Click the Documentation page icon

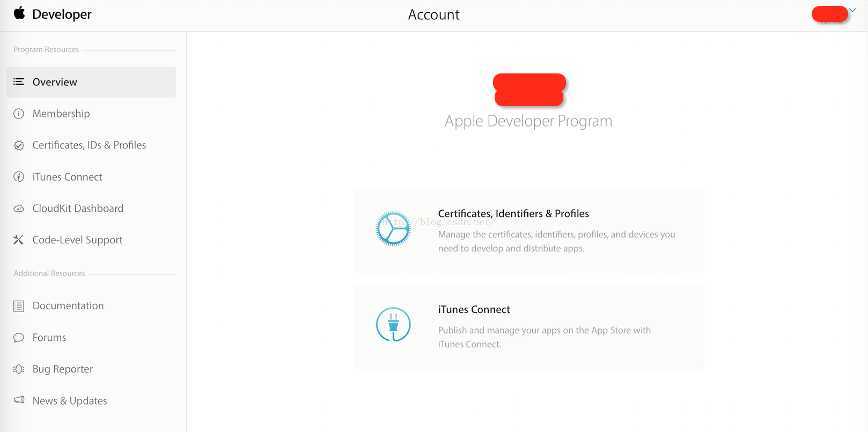click(19, 306)
